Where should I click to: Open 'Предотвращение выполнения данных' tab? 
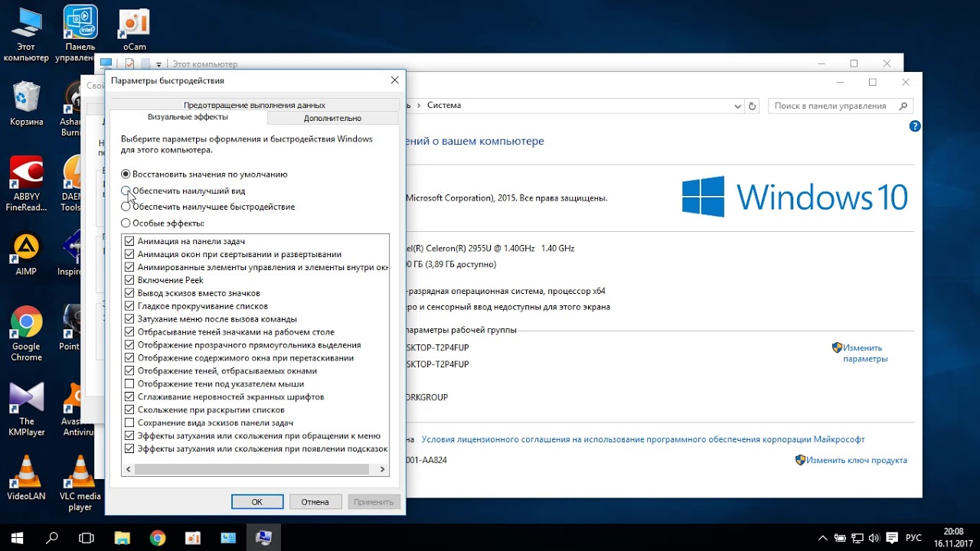pos(254,105)
